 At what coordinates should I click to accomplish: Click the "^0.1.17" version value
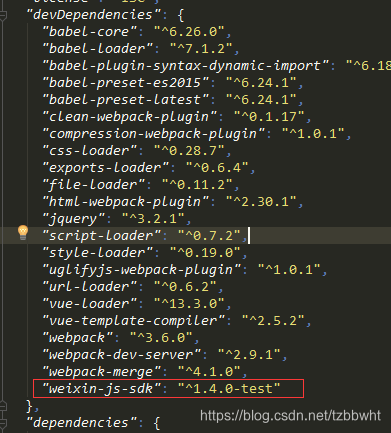[269, 117]
